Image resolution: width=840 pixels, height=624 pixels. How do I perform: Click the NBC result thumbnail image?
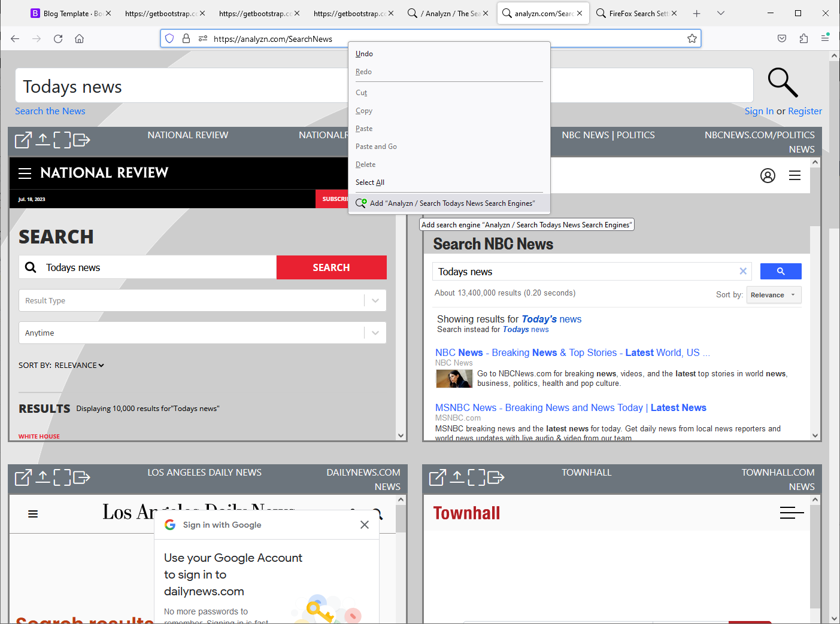[x=454, y=379]
